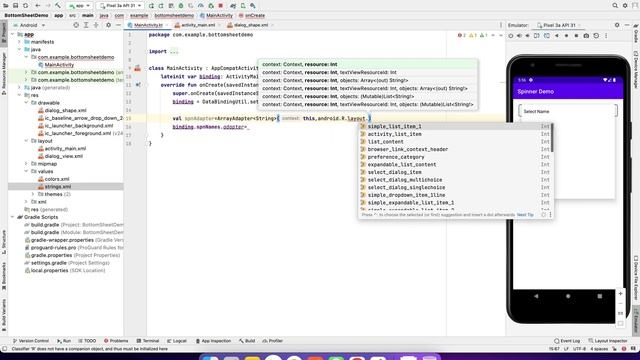Open Search Everywhere magnifier icon
Screen dimensions: 640x360
coord(615,6)
